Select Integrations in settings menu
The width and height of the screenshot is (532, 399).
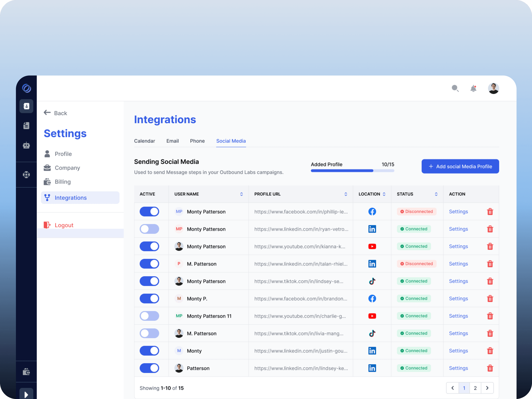[80, 198]
